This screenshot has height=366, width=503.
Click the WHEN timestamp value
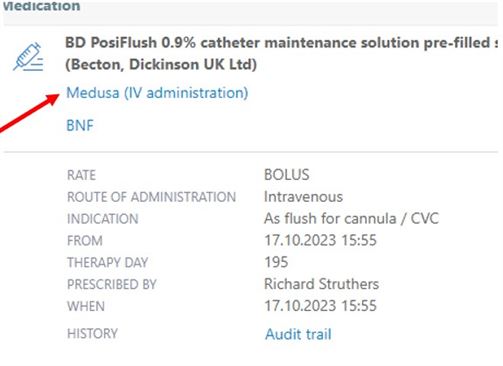point(320,306)
